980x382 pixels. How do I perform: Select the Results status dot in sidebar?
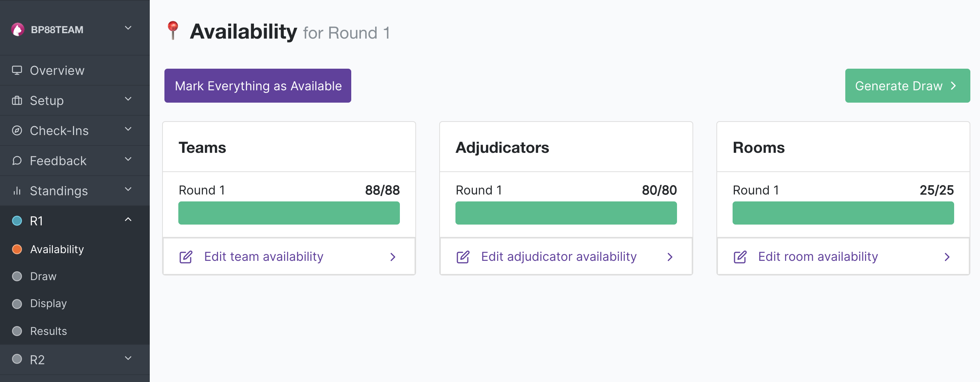coord(17,331)
